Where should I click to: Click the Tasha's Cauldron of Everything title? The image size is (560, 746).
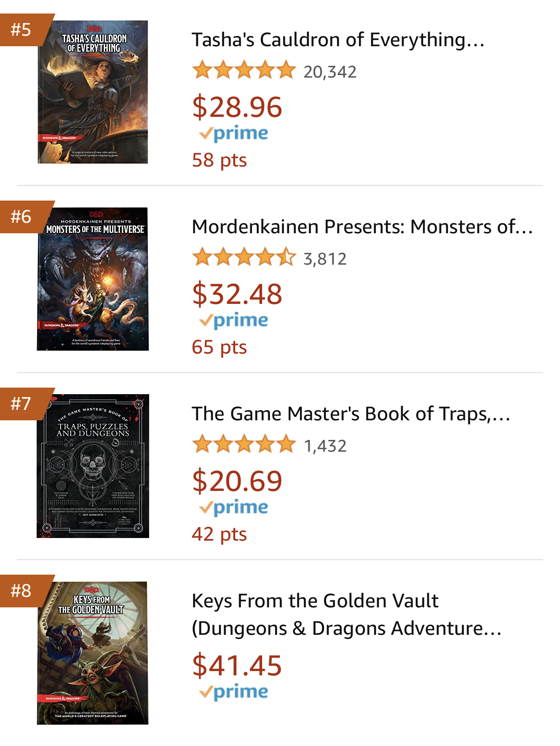coord(338,40)
